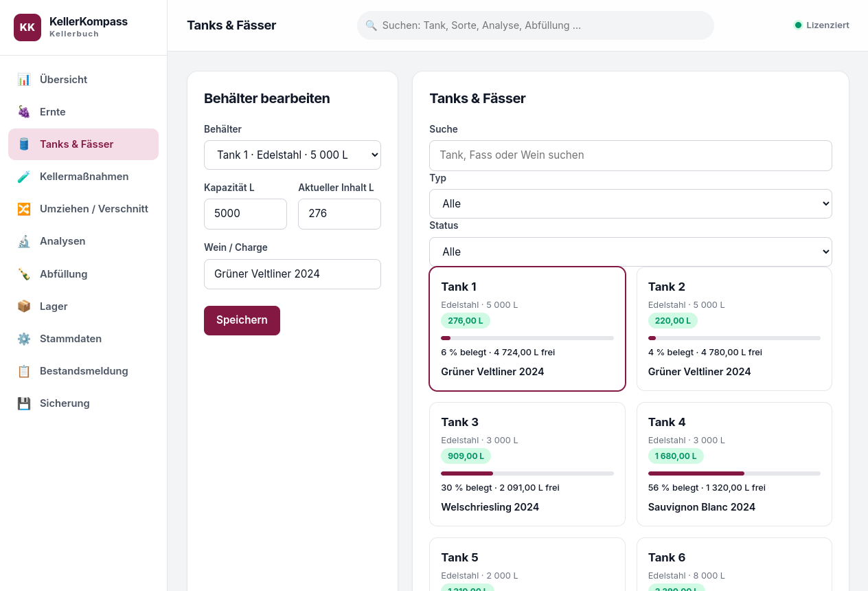
Task: Click the 220,00 L badge on Tank 2
Action: coord(673,321)
